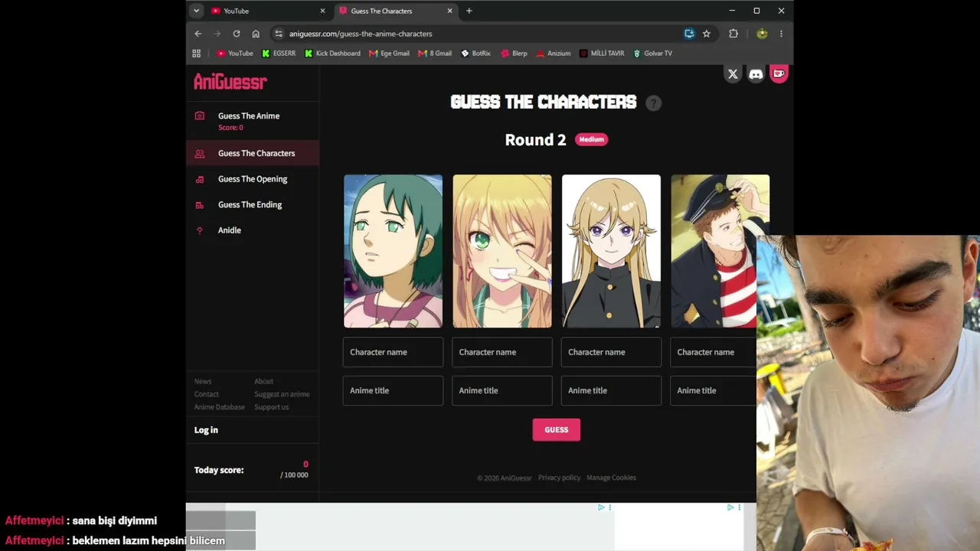Go to the browser home page

click(256, 34)
